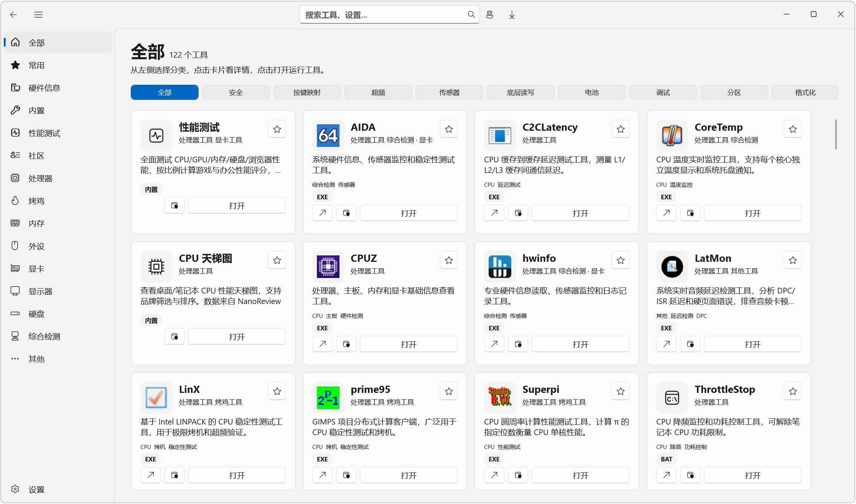
Task: Launch hwinfo via 打开 button
Action: (581, 344)
